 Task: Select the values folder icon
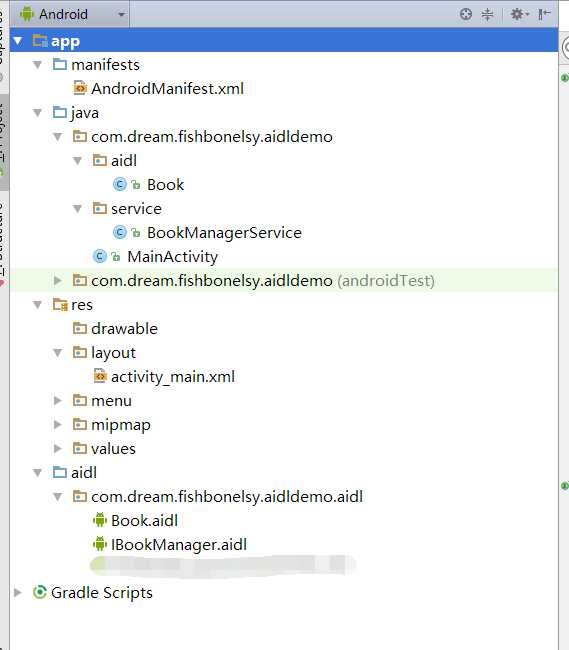point(80,449)
